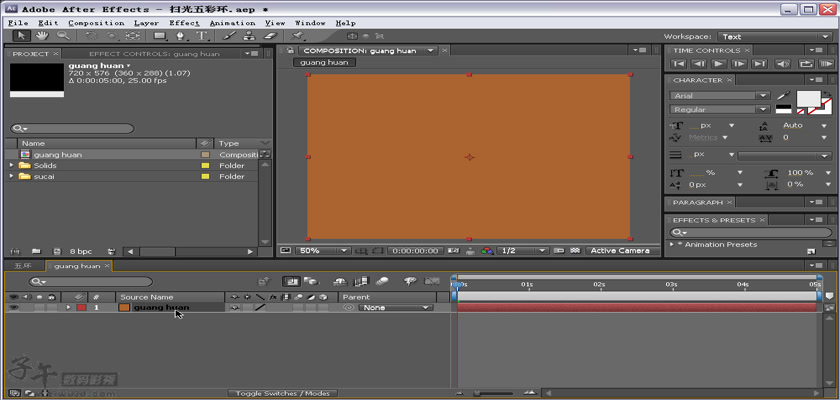Click the eyedropper in Character panel

(783, 96)
